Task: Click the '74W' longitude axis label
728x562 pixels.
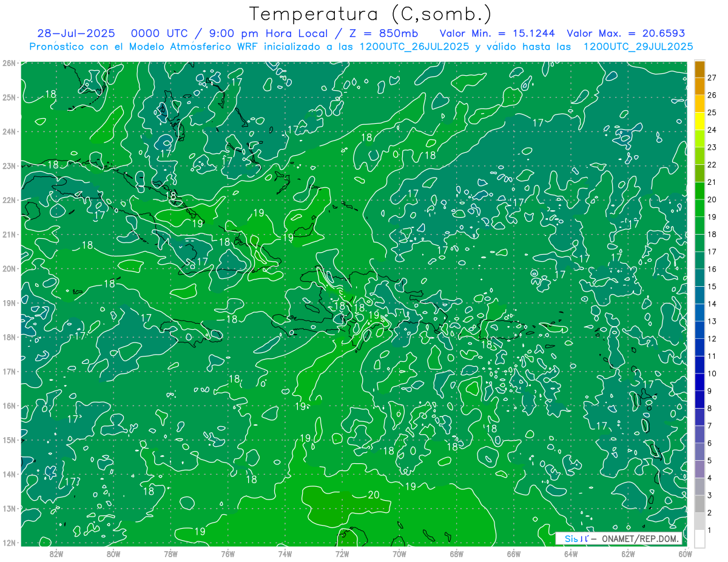Action: coord(285,554)
